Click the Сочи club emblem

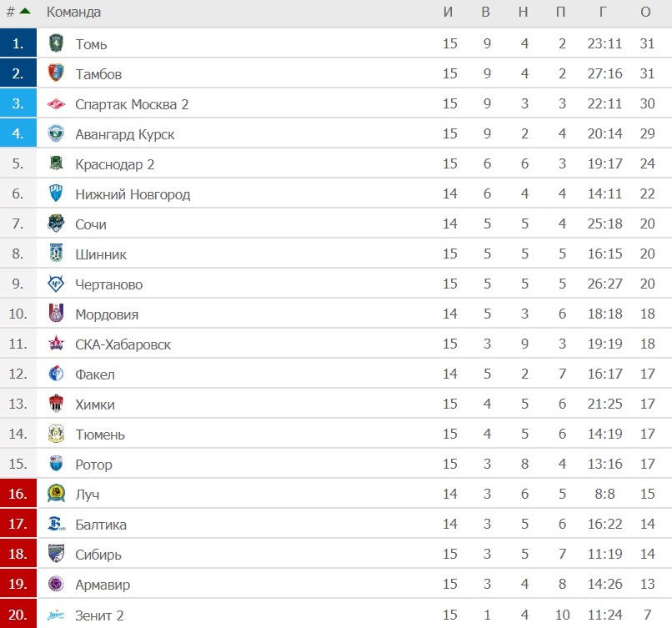point(56,224)
